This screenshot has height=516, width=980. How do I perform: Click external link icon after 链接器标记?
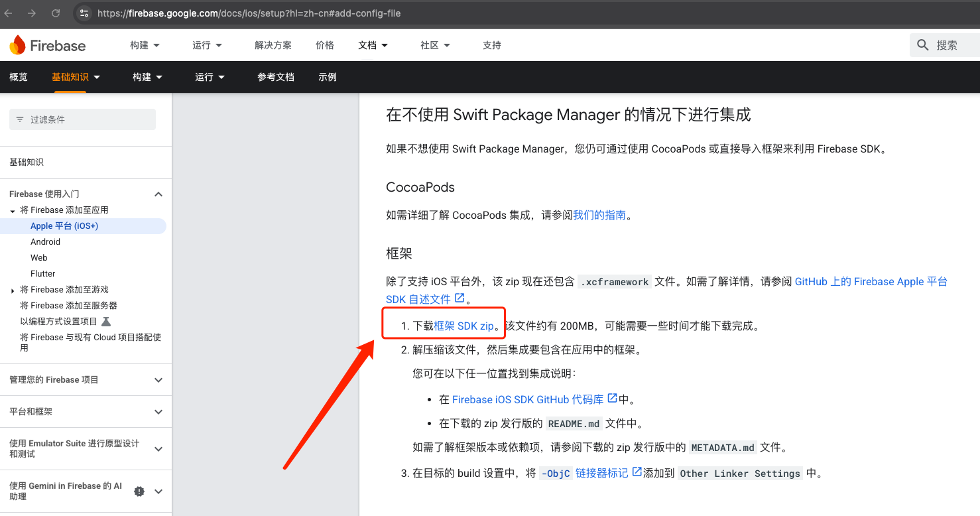tap(637, 472)
